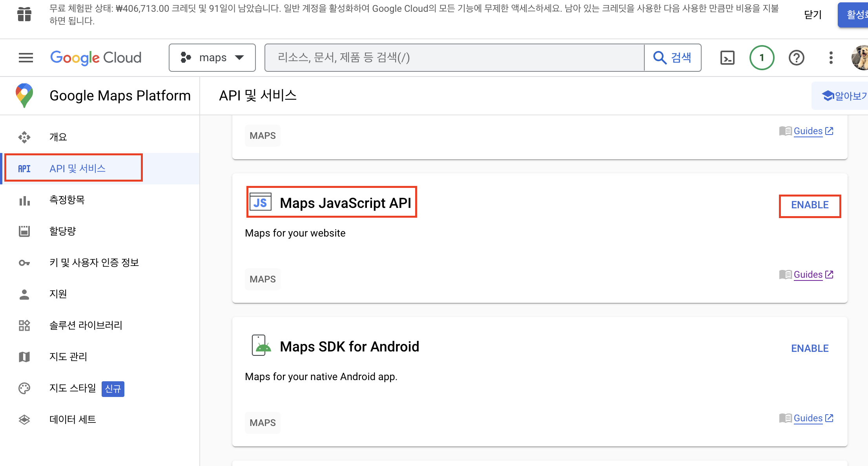868x466 pixels.
Task: Open Guides link for Maps JavaScript API
Action: pyautogui.click(x=808, y=275)
